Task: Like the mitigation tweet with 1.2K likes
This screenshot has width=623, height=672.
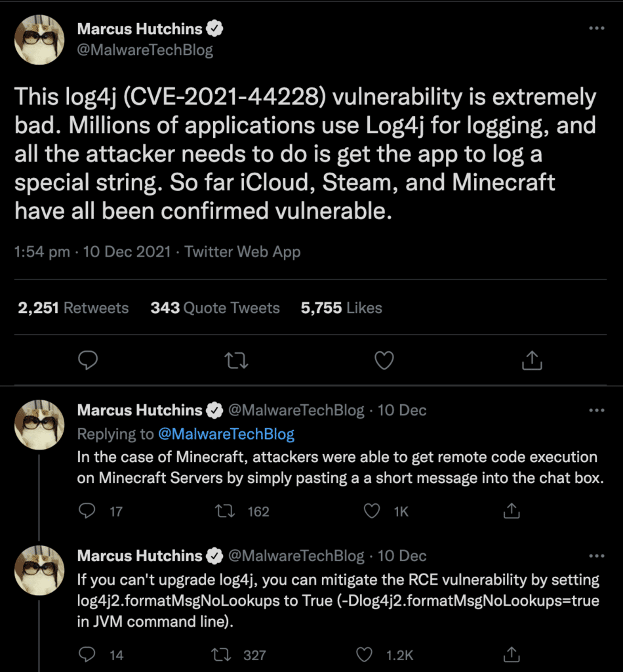Action: (384, 654)
